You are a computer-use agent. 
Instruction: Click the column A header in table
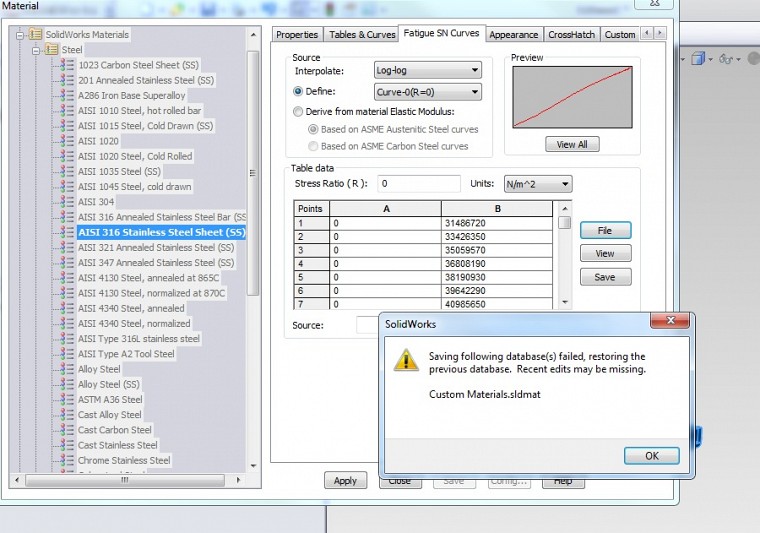click(x=386, y=209)
